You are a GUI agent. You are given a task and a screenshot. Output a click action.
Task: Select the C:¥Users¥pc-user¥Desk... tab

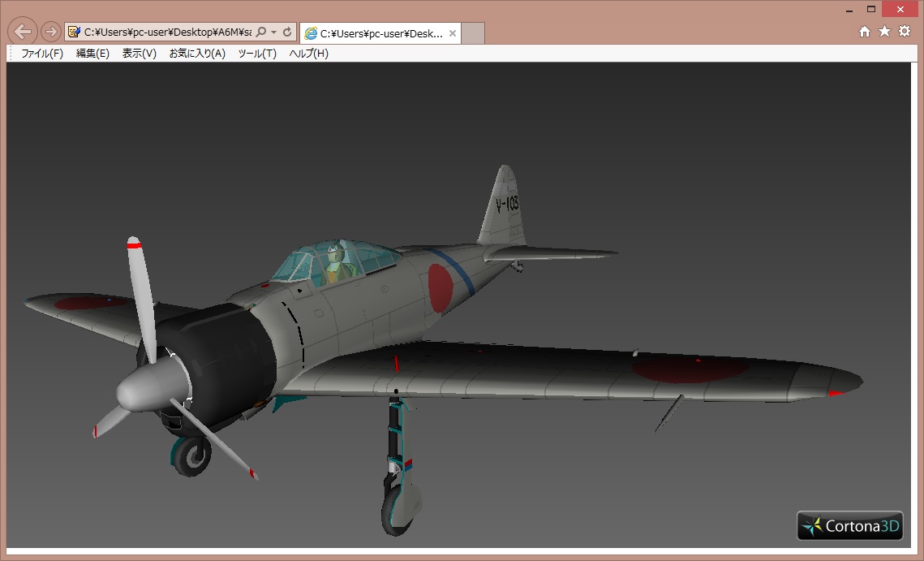point(373,34)
